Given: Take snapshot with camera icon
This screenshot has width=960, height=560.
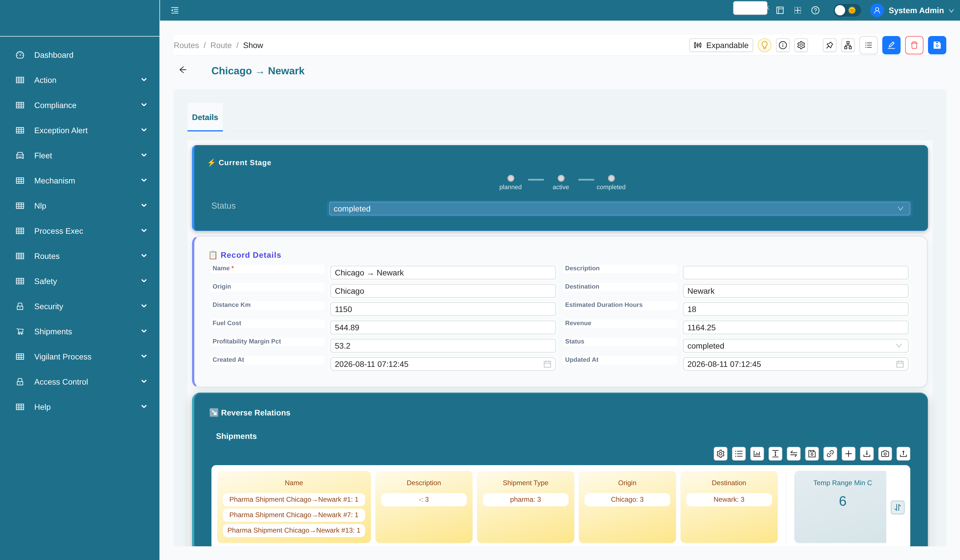Looking at the screenshot, I should [x=885, y=454].
